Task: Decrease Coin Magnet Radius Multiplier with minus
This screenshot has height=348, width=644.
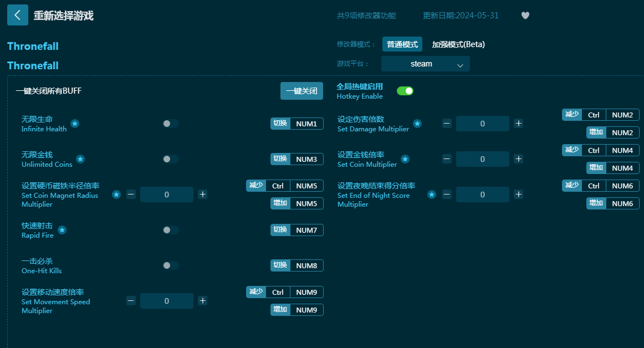Action: click(131, 195)
